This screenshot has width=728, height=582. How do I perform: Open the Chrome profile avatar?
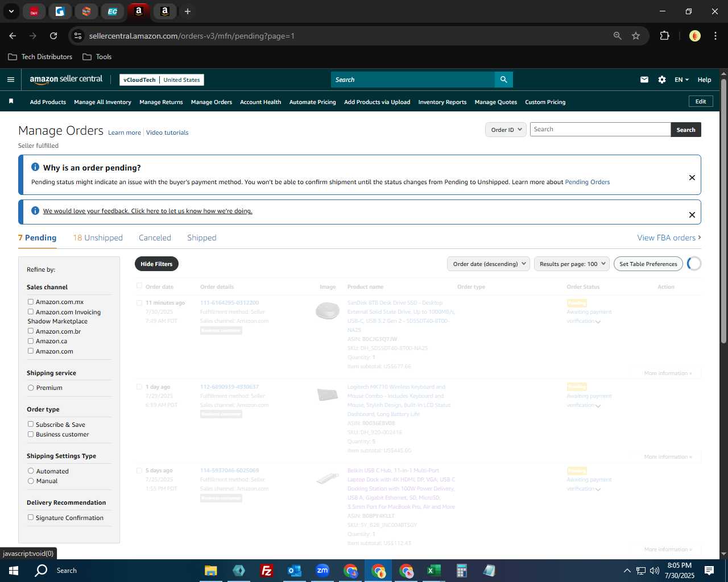tap(694, 36)
